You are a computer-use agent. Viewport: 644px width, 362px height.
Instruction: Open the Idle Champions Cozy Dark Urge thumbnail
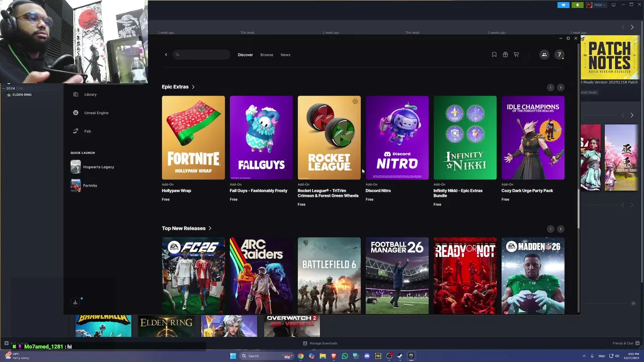[x=533, y=138]
